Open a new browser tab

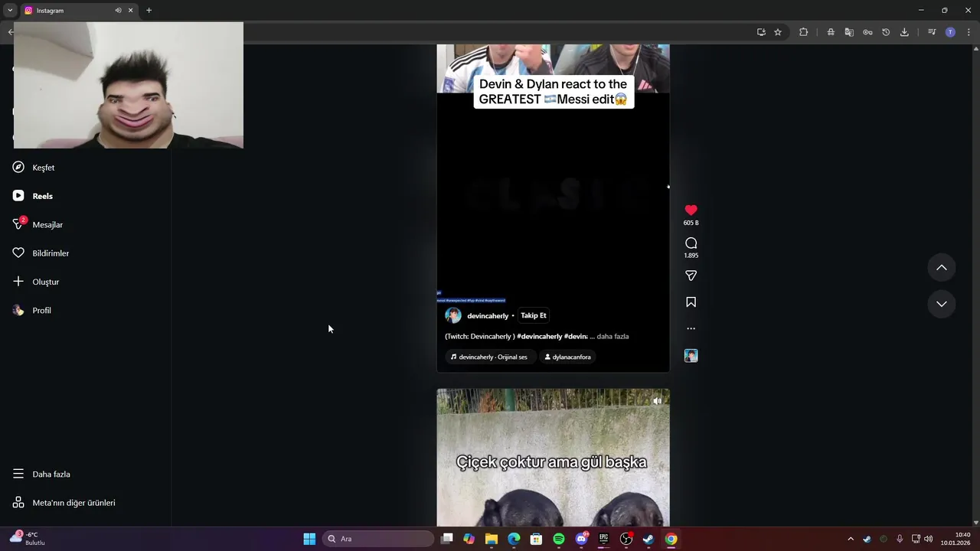149,11
